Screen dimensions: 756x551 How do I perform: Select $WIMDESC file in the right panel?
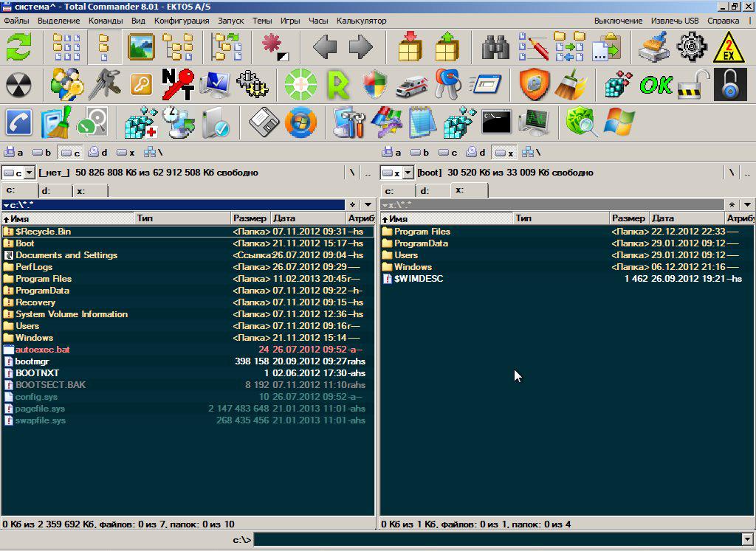pyautogui.click(x=567, y=279)
